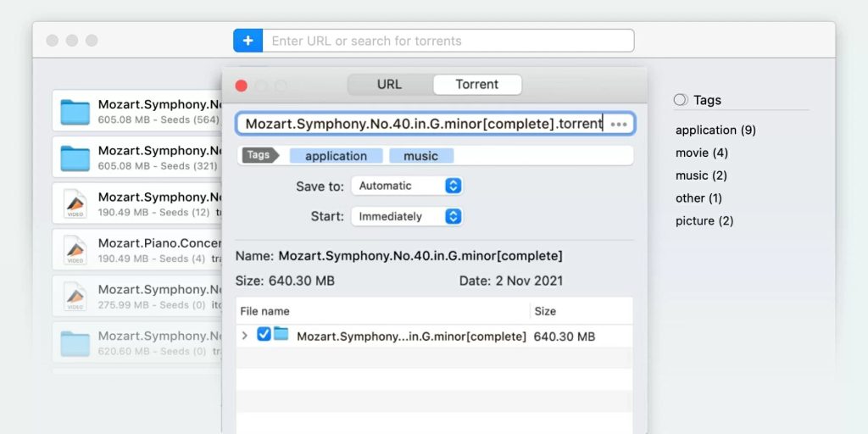
Task: Select the first Mozart.Symphony folder icon
Action: coord(75,113)
